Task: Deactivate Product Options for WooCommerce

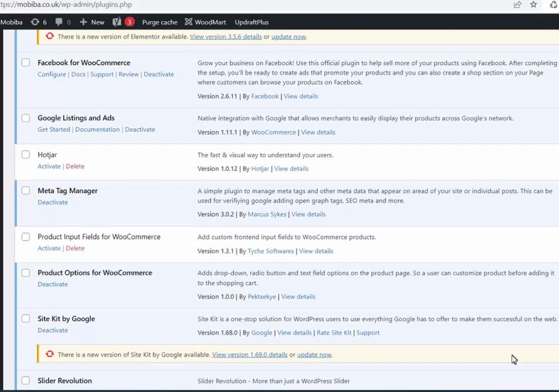Action: pyautogui.click(x=53, y=284)
